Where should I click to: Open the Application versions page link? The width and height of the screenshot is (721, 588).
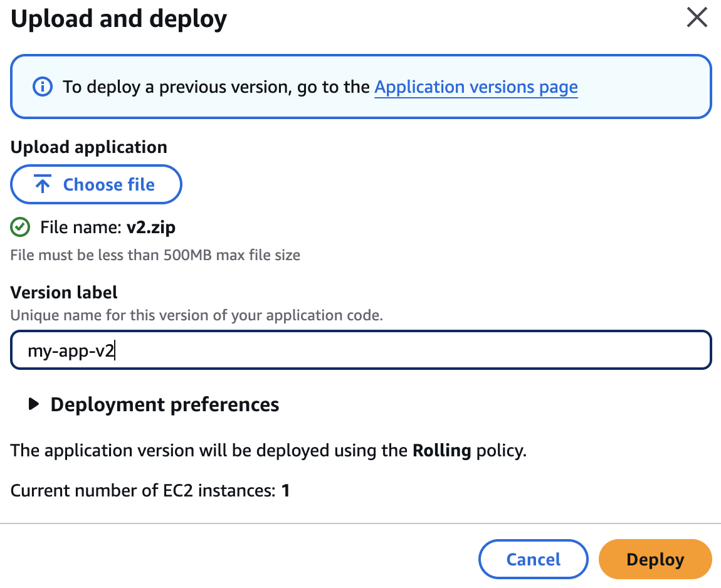point(476,87)
